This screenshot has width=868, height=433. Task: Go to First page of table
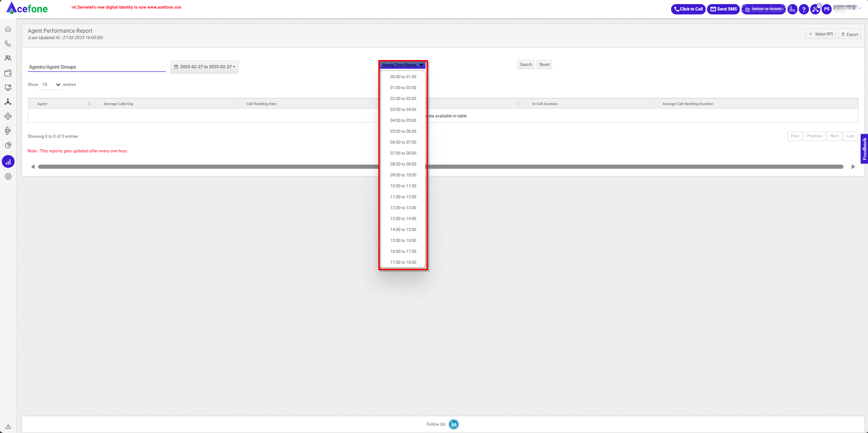coord(795,136)
